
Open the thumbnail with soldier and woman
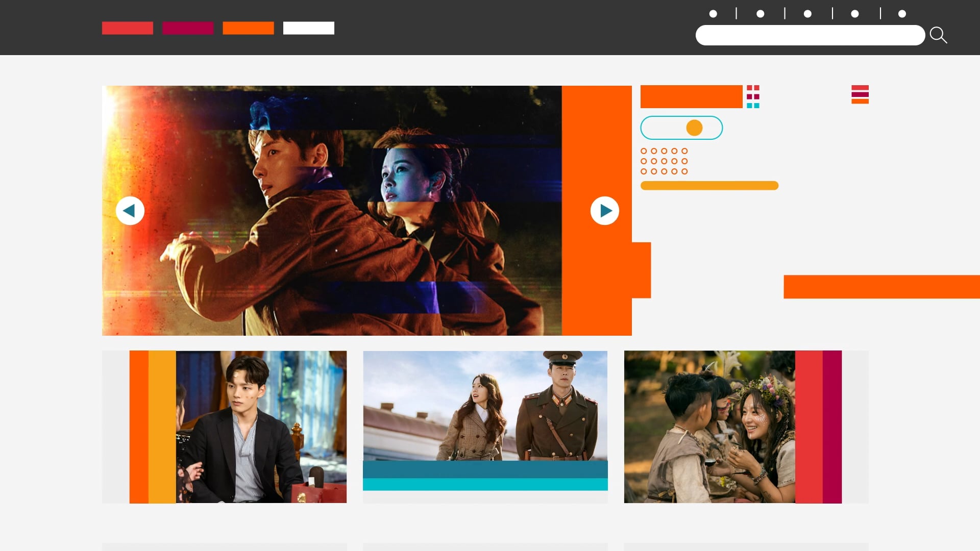point(485,406)
